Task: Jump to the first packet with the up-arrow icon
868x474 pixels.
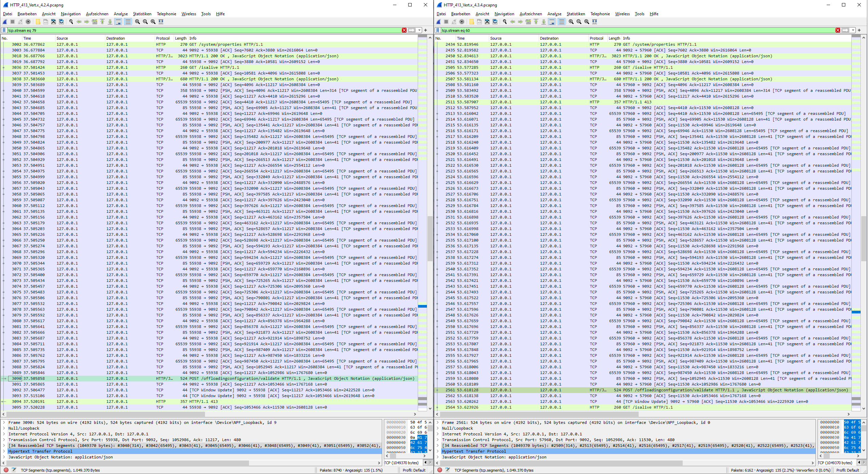Action: 103,21
